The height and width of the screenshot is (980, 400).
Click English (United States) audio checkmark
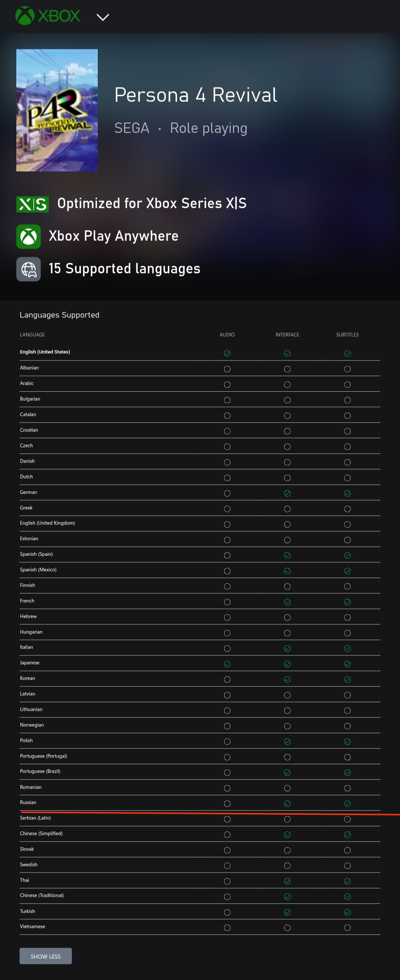pyautogui.click(x=227, y=353)
